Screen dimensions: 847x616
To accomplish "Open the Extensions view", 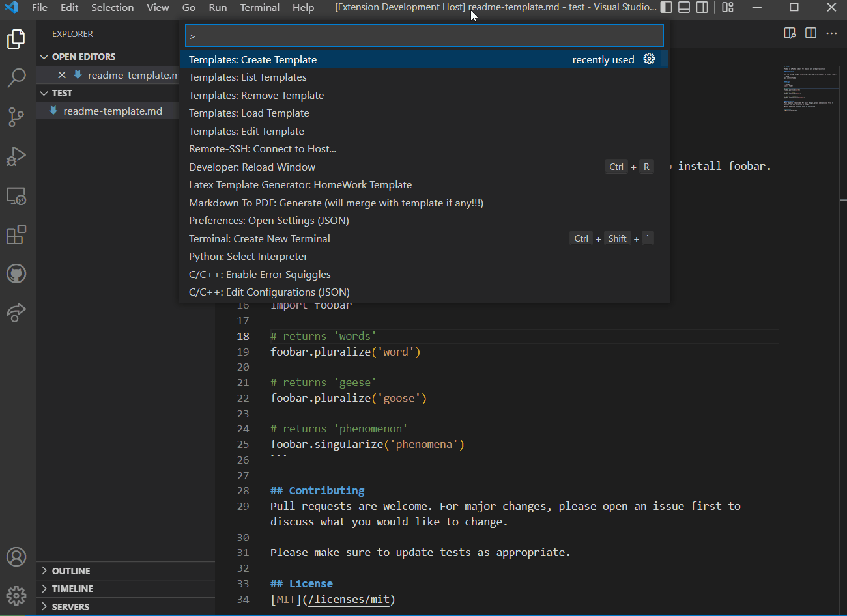I will 16,234.
